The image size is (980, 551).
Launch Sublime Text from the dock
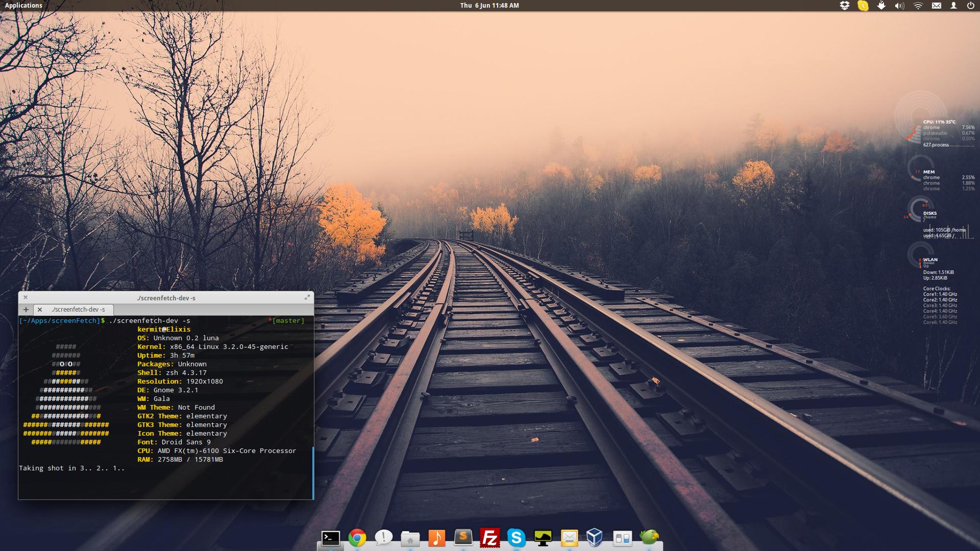coord(463,538)
